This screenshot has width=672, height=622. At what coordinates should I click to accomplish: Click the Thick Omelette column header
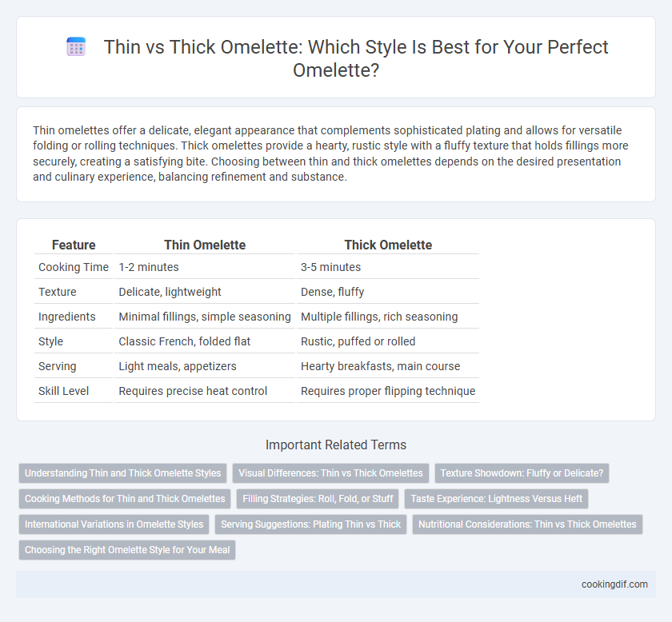click(388, 245)
